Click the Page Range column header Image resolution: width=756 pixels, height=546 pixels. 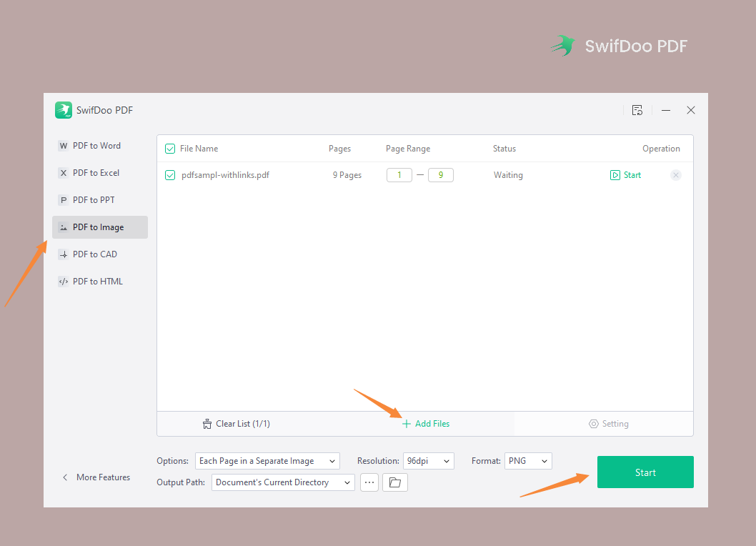click(408, 149)
